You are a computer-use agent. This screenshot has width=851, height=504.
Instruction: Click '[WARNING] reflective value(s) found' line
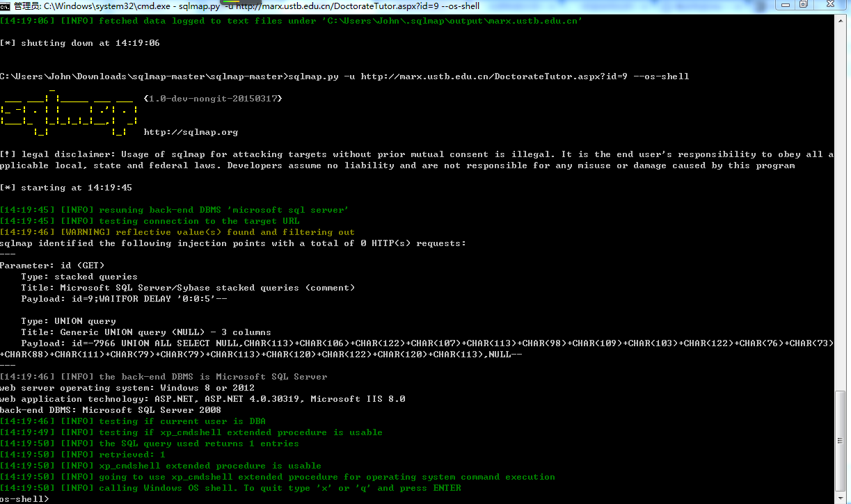tap(177, 232)
